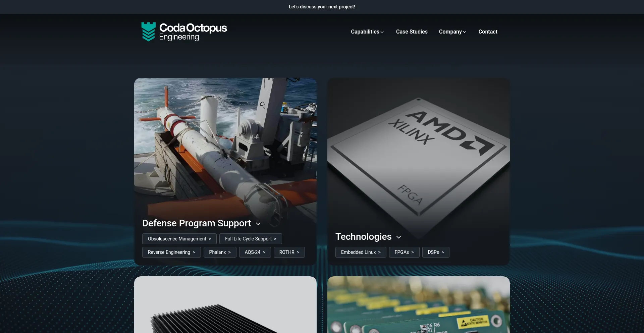This screenshot has height=333, width=644.
Task: Open the Contact page
Action: coord(488,32)
